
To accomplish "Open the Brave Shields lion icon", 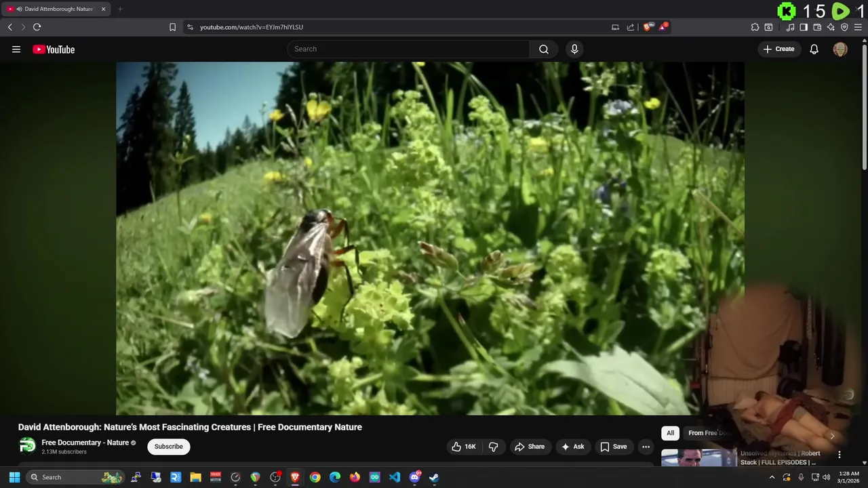I will [648, 27].
